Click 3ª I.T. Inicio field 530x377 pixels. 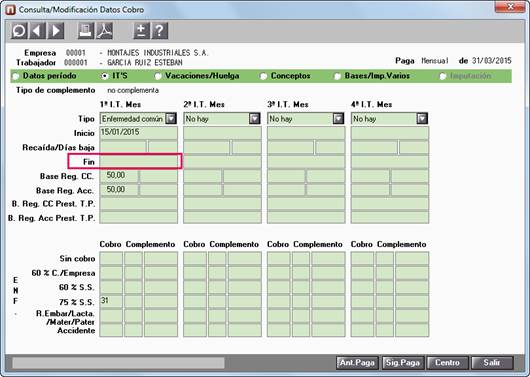(306, 133)
